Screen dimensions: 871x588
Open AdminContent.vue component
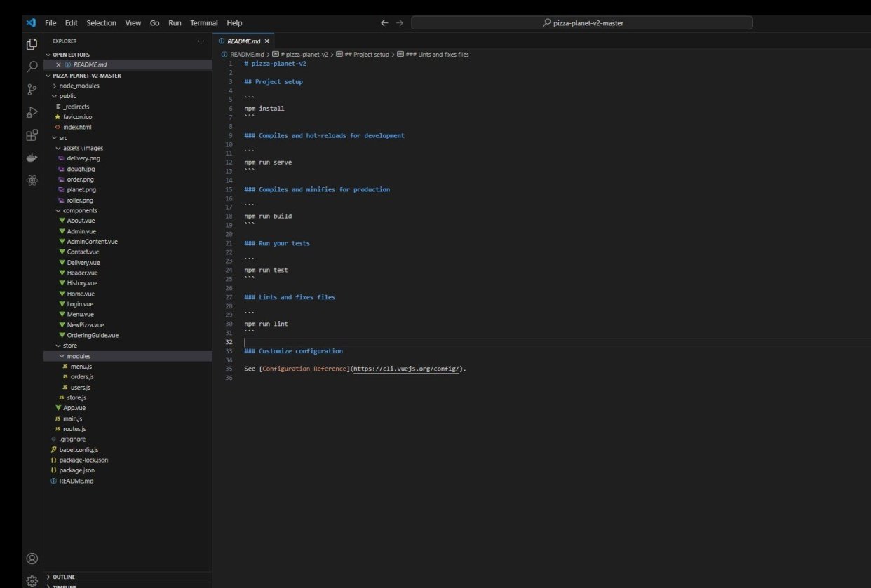click(128, 241)
